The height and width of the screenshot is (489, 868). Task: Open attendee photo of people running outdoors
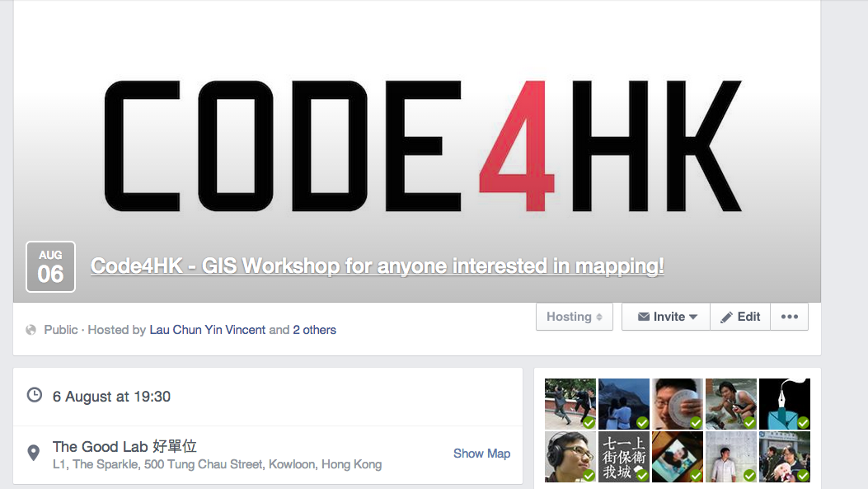pyautogui.click(x=570, y=404)
